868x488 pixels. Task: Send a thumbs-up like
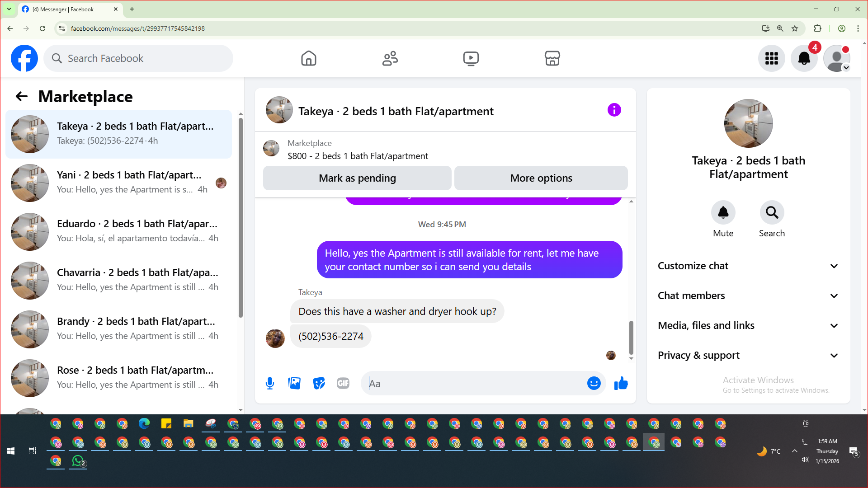pos(621,384)
